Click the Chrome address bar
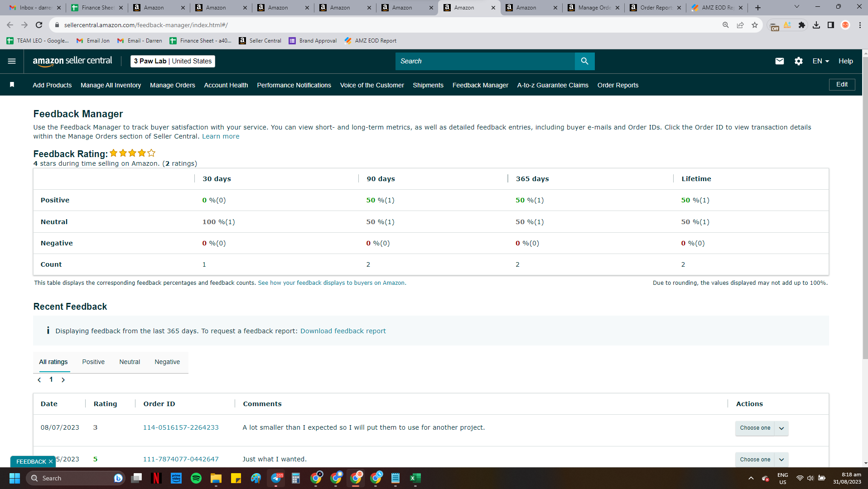868x489 pixels. tap(385, 25)
